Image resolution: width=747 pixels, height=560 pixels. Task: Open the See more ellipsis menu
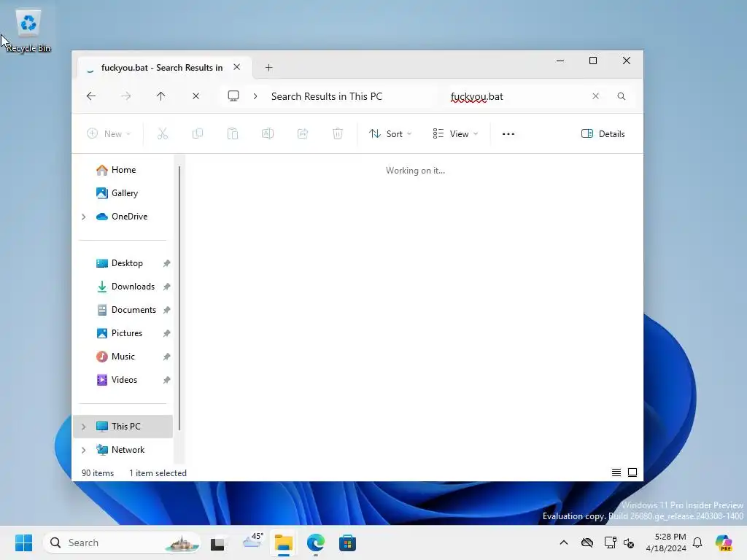click(x=508, y=134)
